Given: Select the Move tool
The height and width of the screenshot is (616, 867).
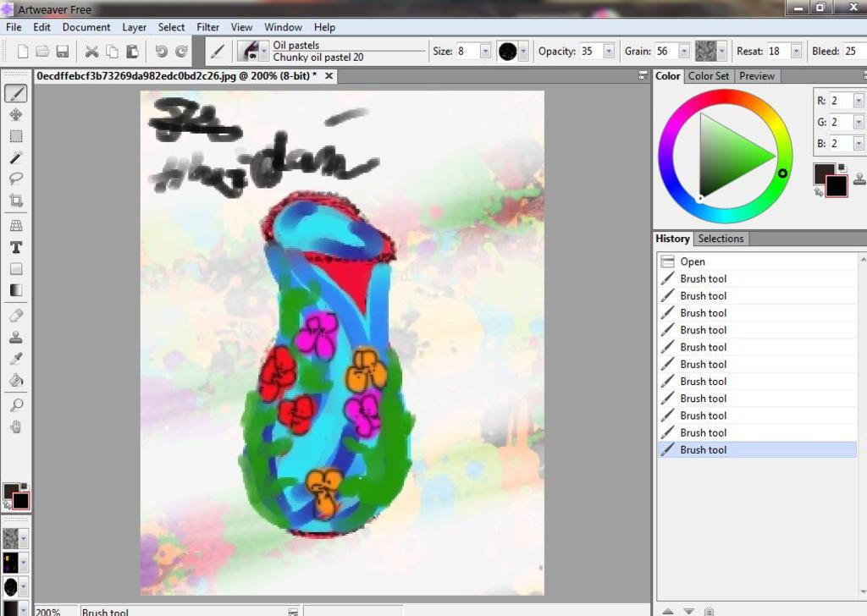Looking at the screenshot, I should [x=16, y=114].
